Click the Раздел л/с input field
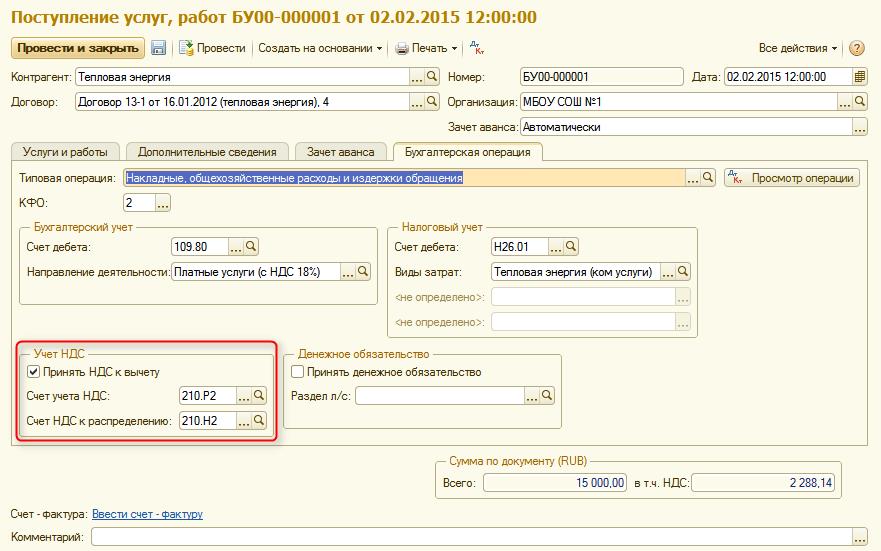881x551 pixels. pyautogui.click(x=440, y=395)
